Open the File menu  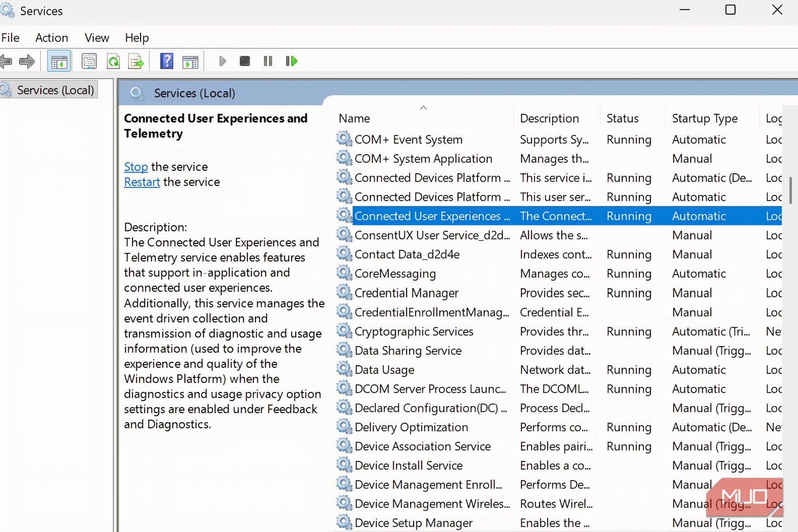click(10, 38)
